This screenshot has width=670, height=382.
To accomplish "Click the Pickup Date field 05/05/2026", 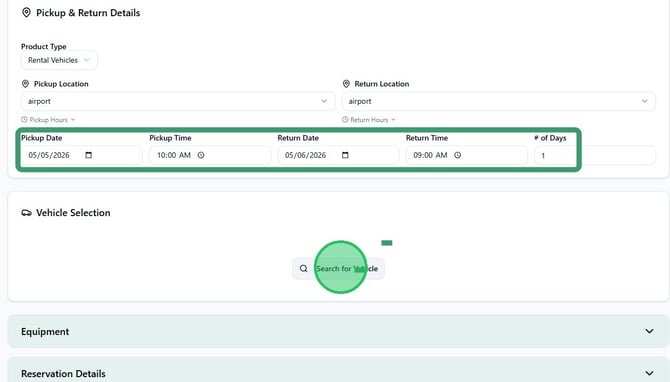I will [82, 155].
